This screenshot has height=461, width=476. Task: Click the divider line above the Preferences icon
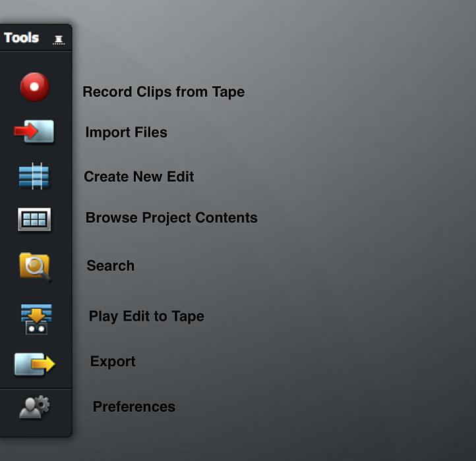(x=35, y=388)
